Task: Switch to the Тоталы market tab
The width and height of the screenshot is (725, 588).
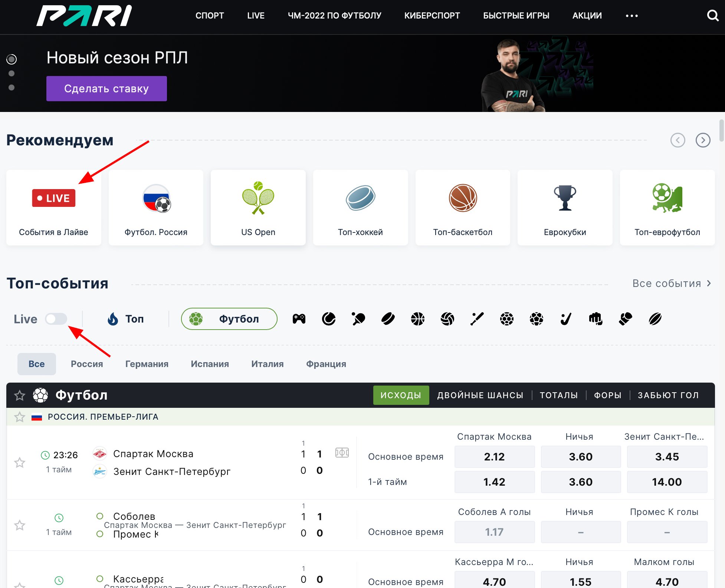Action: [x=558, y=395]
